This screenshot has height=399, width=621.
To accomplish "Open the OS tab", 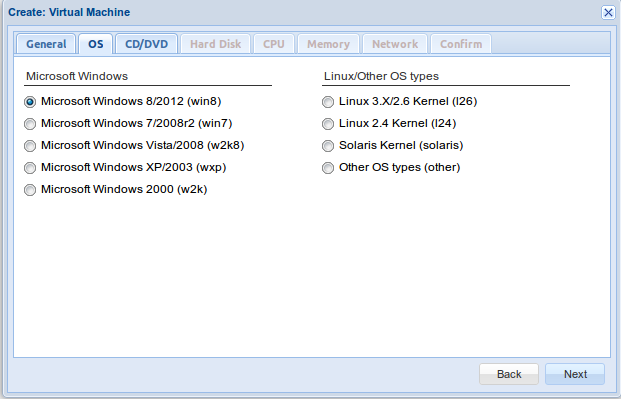I will pyautogui.click(x=95, y=44).
